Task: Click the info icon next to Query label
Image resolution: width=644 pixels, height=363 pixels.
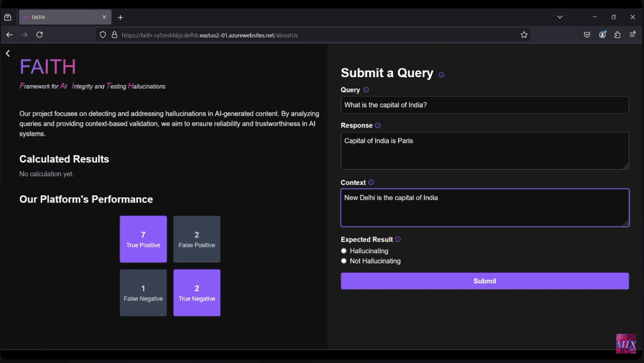Action: [x=366, y=90]
